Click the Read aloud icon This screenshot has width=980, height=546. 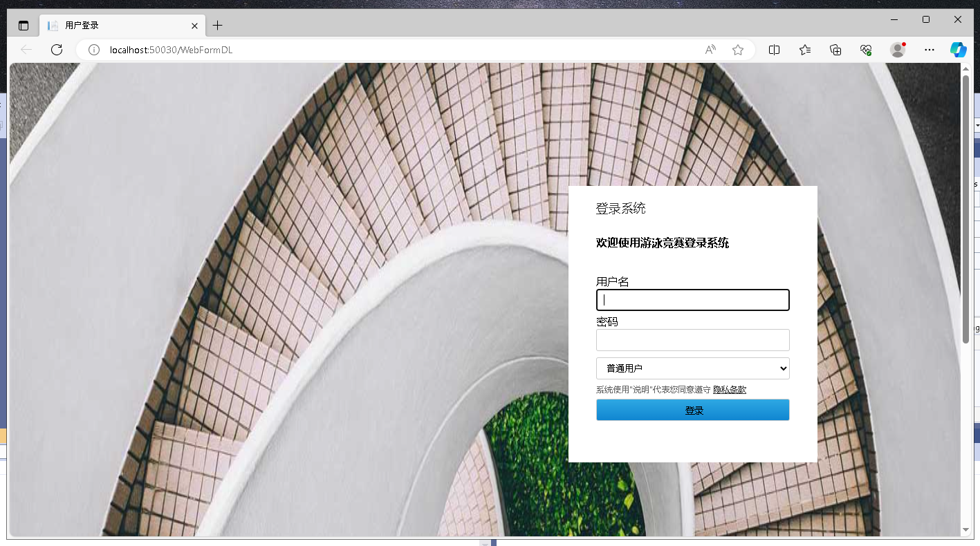(x=710, y=50)
